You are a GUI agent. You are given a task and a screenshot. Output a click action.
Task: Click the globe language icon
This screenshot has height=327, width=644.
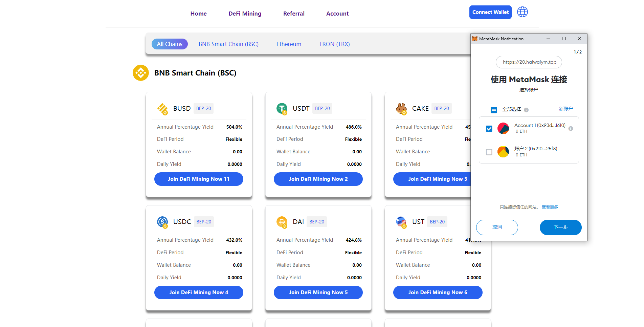point(522,12)
